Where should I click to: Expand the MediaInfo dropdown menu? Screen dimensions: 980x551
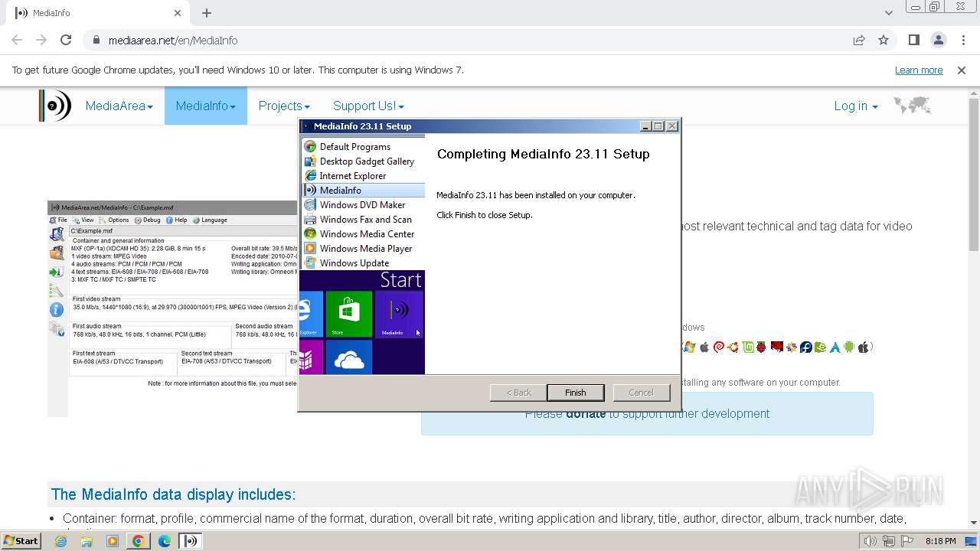coord(205,106)
